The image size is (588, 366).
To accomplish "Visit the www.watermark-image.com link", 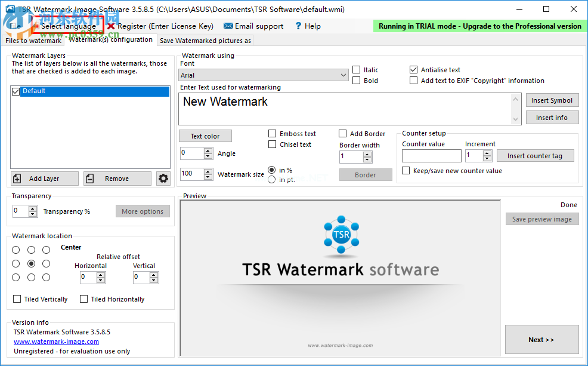I will click(x=55, y=342).
